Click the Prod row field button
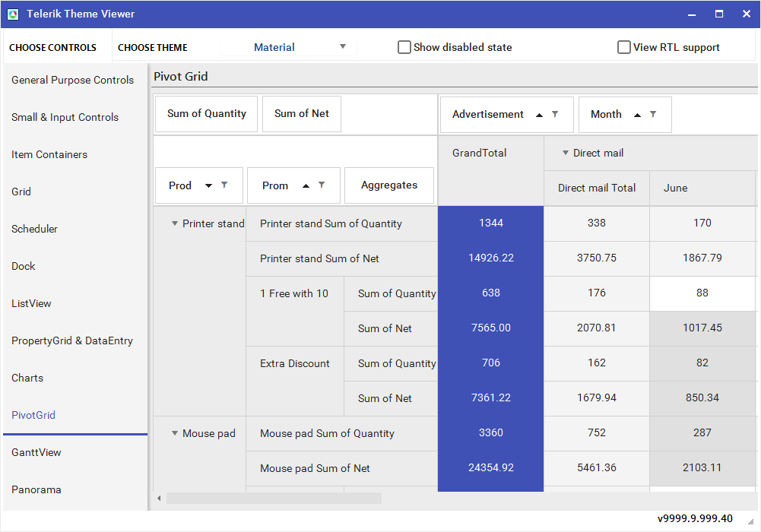The width and height of the screenshot is (761, 532). point(198,185)
